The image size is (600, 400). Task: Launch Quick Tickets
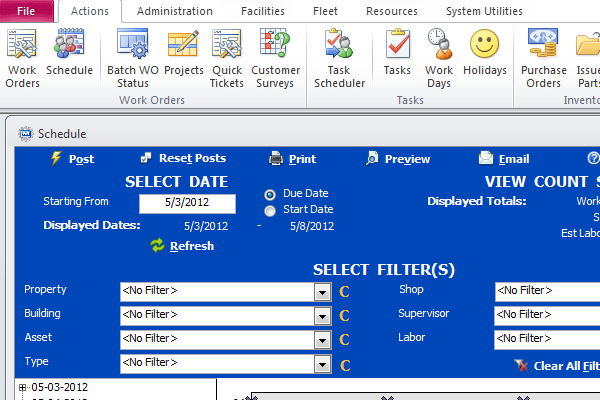(x=227, y=58)
